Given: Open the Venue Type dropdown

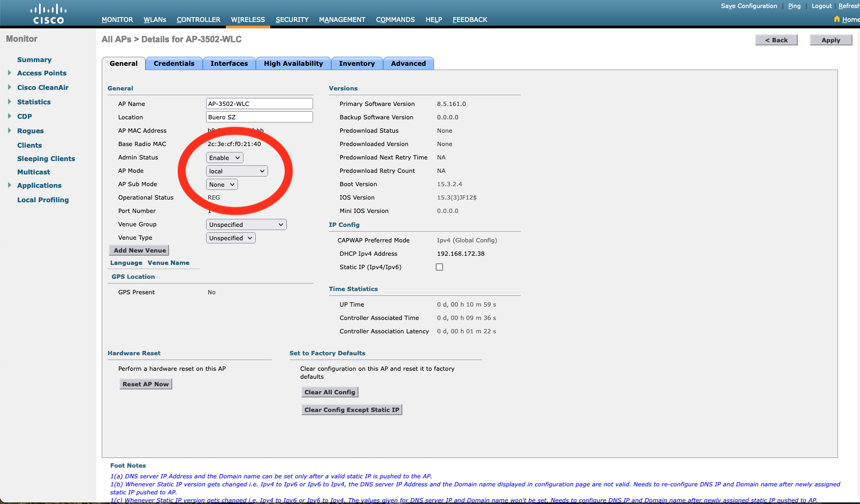Looking at the screenshot, I should click(x=231, y=238).
